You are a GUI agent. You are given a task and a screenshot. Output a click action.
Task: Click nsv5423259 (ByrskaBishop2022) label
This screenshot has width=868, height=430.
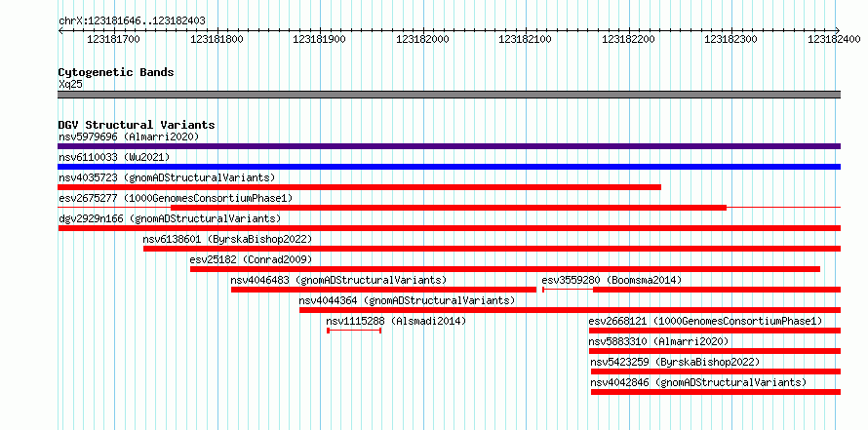(675, 362)
